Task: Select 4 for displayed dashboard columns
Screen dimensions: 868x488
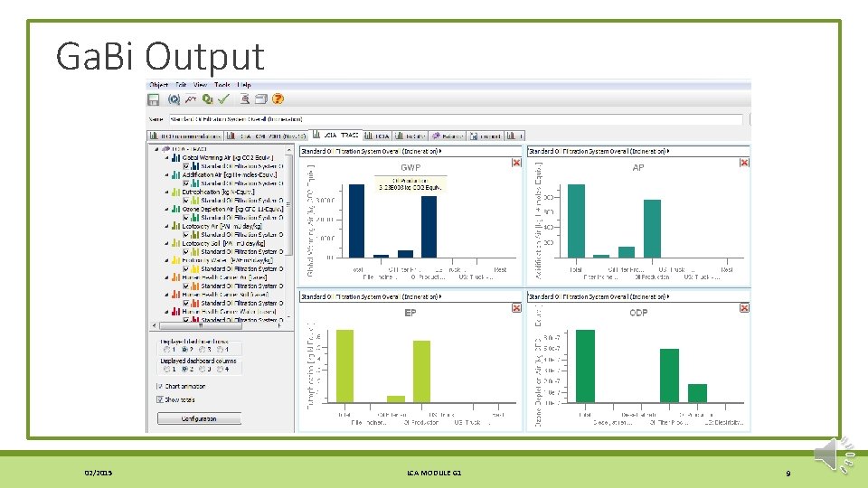Action: [x=221, y=369]
